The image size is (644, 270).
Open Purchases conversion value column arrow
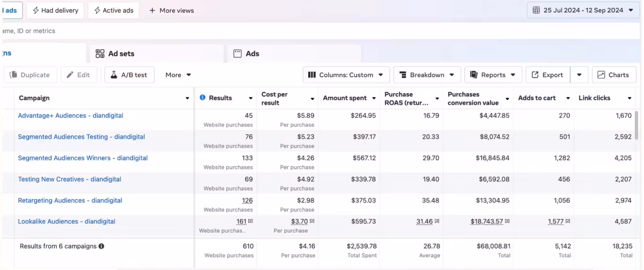click(x=507, y=98)
